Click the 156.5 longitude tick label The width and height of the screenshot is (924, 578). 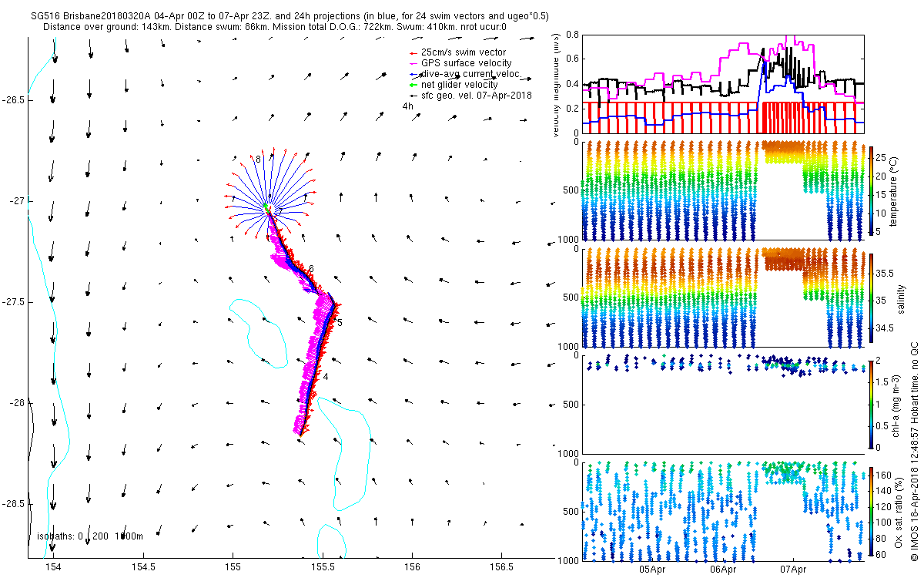[502, 567]
